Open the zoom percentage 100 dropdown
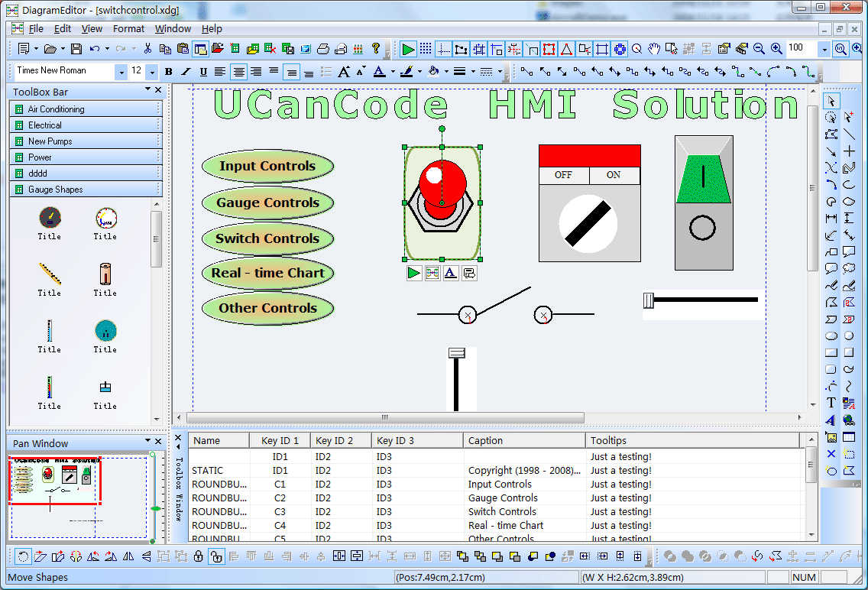 (824, 49)
